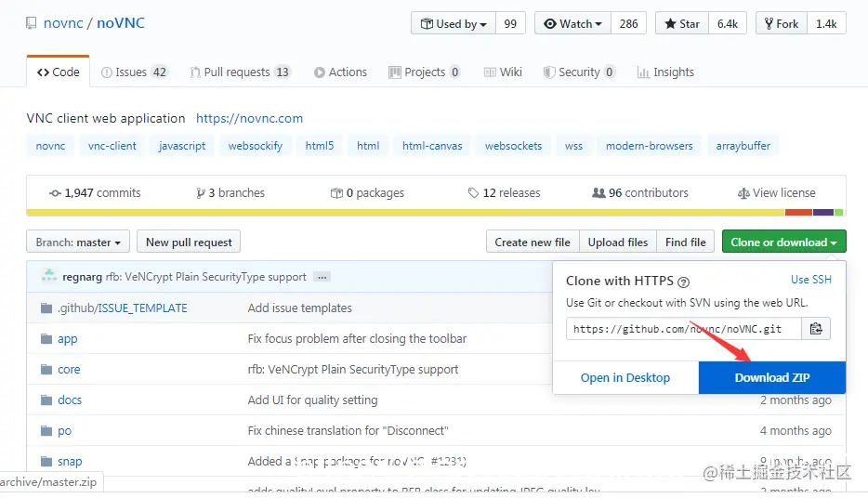Toggle the Clone or download dropdown
Viewport: 868px width, 498px height.
783,242
